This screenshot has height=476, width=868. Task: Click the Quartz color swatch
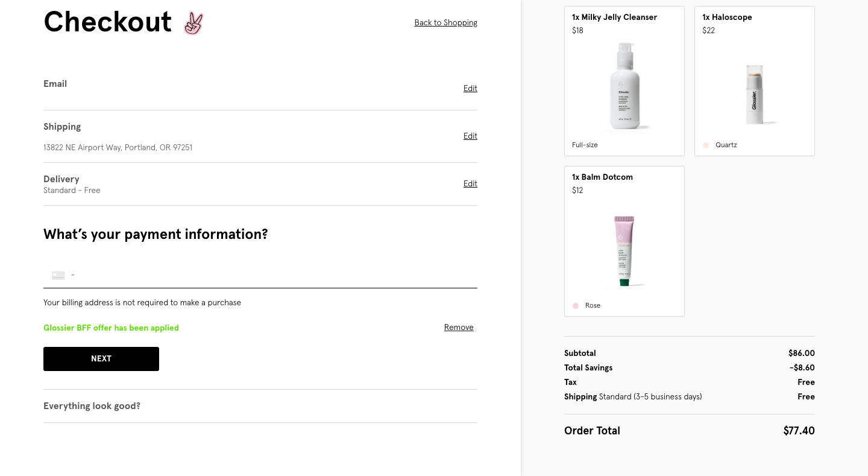click(706, 145)
